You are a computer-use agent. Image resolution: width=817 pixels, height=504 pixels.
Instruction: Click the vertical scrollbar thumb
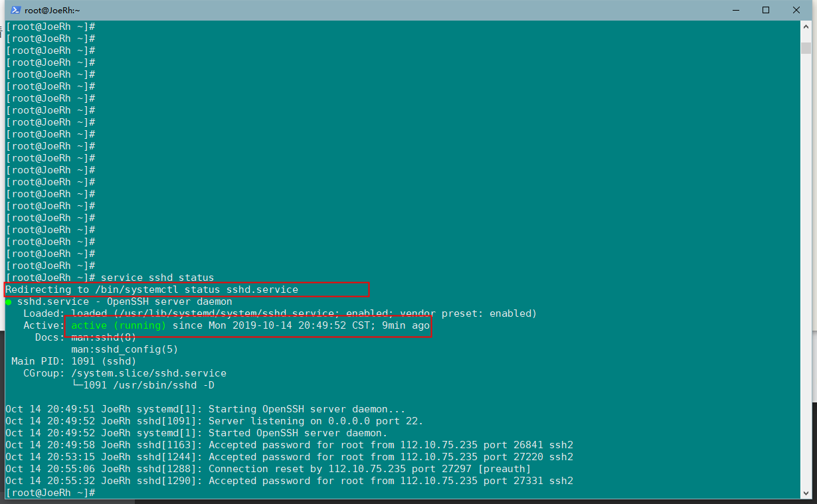point(806,48)
